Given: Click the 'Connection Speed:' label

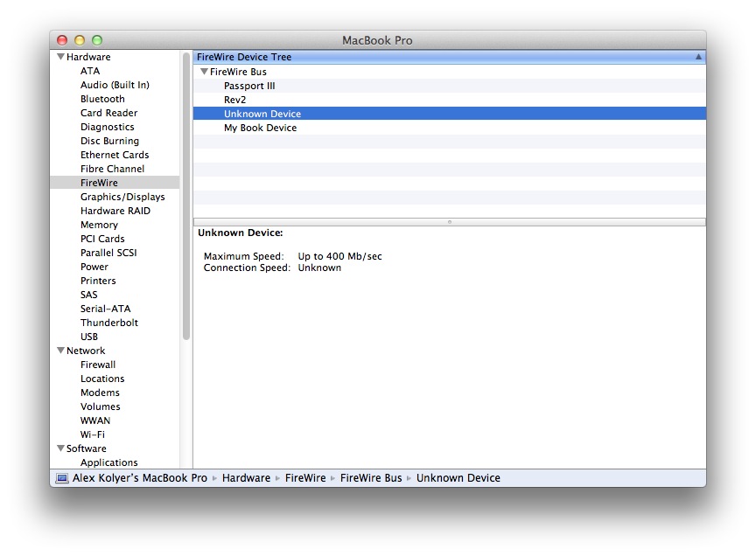Looking at the screenshot, I should pos(247,268).
